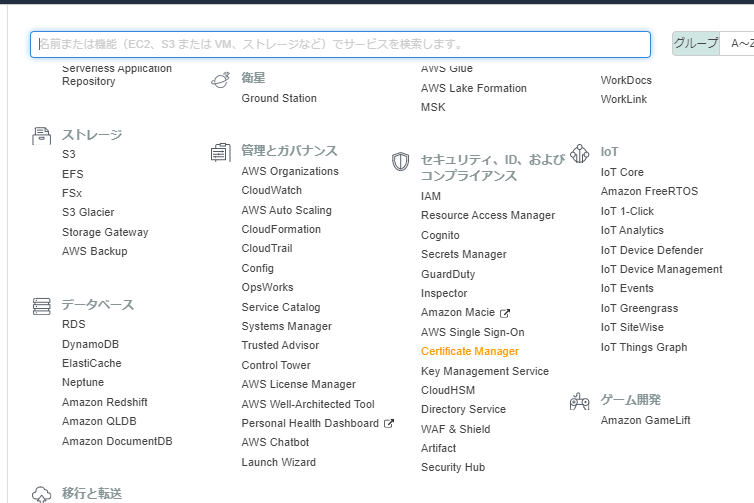
Task: Open CloudFormation
Action: [281, 229]
